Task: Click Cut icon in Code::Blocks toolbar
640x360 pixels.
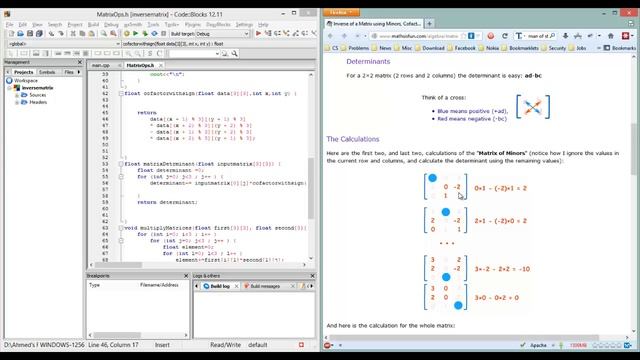Action: click(73, 34)
